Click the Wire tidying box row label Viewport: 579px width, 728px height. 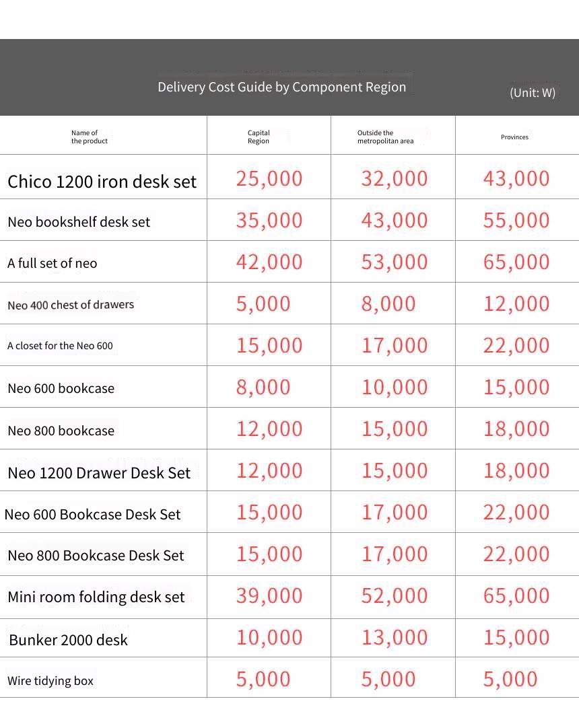pos(50,681)
